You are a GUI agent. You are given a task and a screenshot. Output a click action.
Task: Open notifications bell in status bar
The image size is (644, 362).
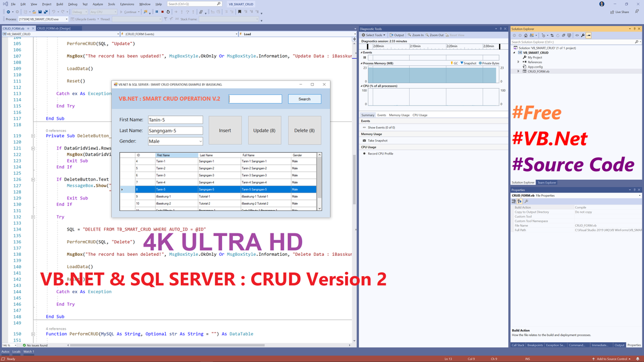coord(639,359)
